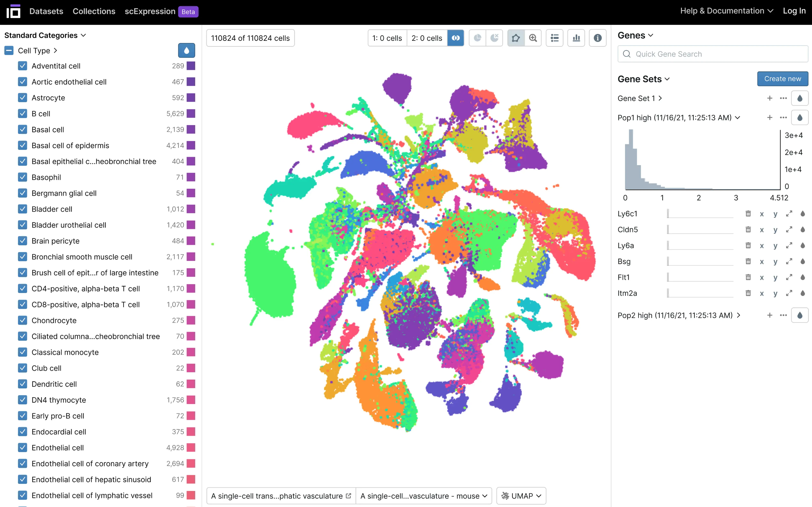Viewport: 812px width, 507px height.
Task: Open the UMAP embedding dropdown
Action: click(521, 496)
